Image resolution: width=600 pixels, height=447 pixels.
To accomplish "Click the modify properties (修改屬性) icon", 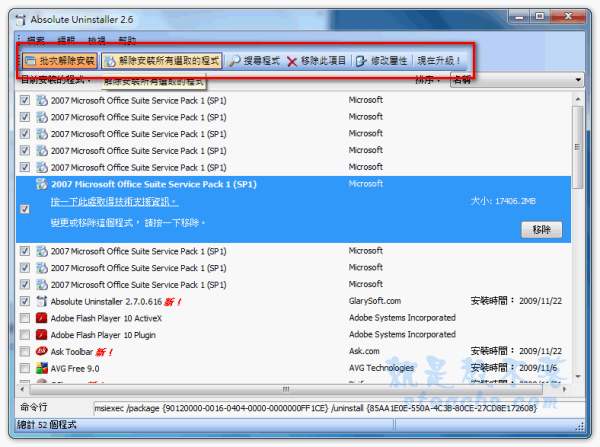I will (361, 61).
